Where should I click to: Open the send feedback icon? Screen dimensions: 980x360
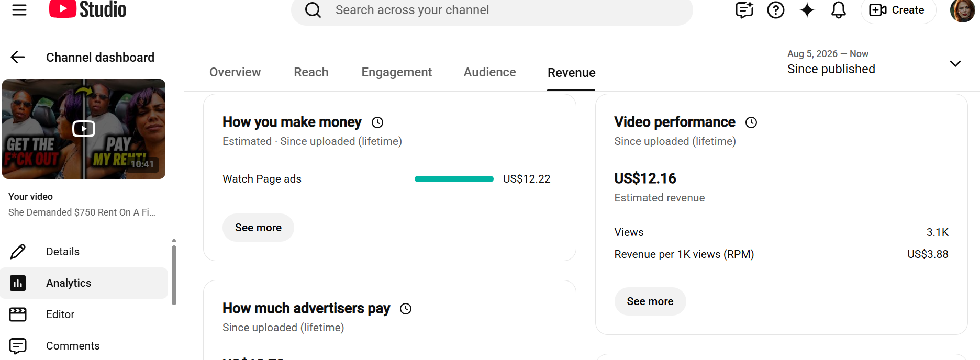click(744, 10)
